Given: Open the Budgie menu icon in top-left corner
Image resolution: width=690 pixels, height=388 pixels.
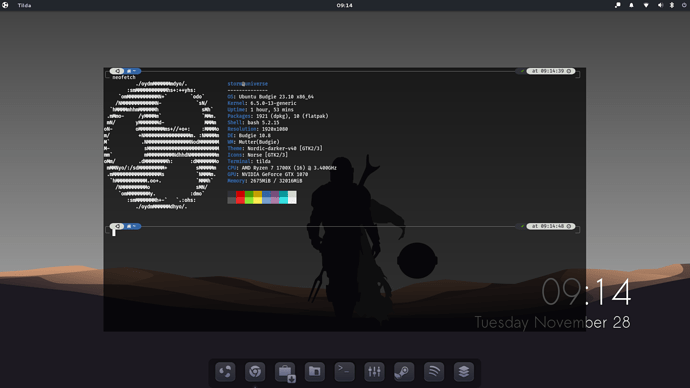Looking at the screenshot, I should click(x=5, y=5).
